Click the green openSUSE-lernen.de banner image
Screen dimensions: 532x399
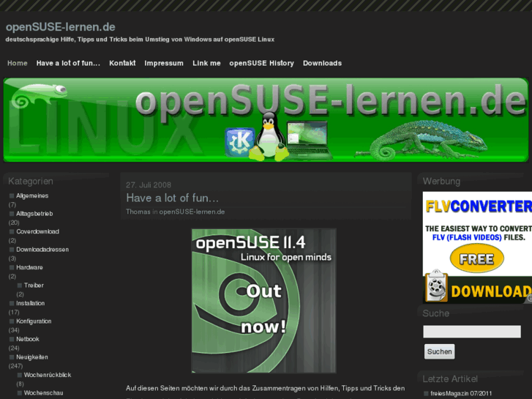point(266,120)
